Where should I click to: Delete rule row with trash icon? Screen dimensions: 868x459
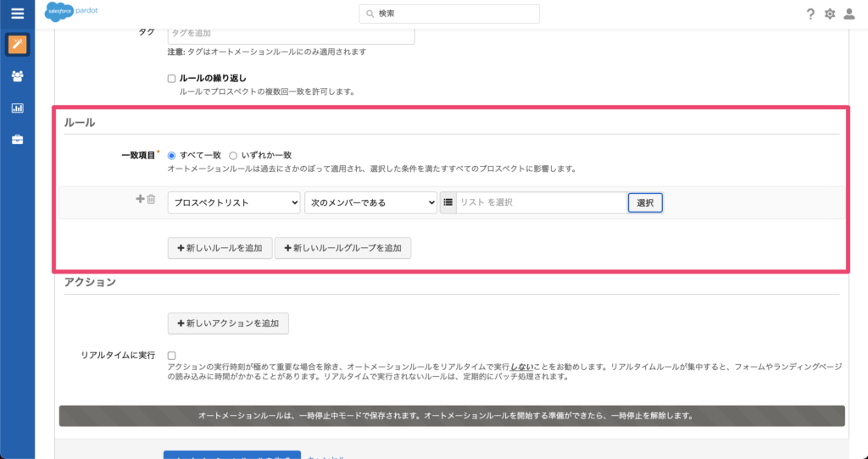tap(151, 199)
